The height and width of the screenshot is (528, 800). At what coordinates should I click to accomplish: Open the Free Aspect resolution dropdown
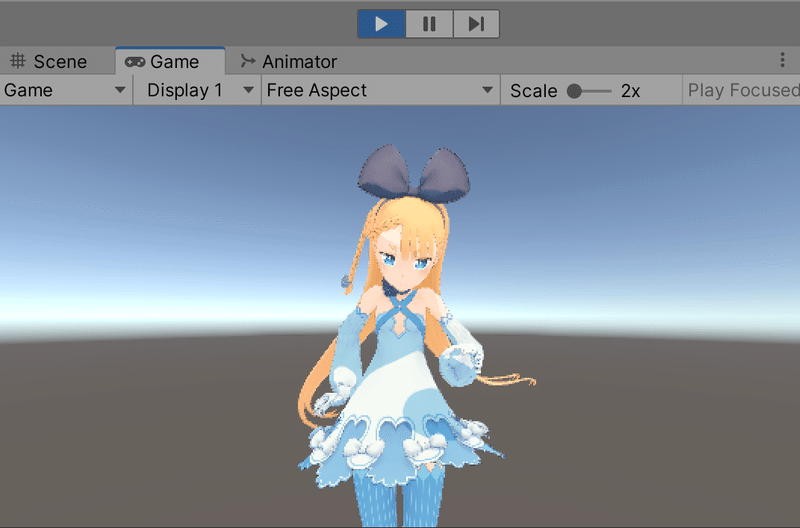click(380, 90)
